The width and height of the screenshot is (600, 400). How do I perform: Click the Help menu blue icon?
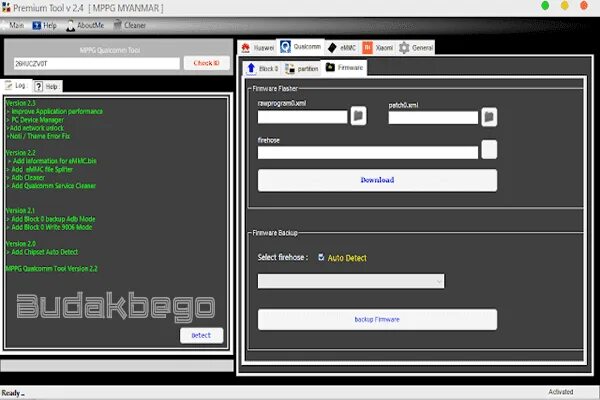point(36,26)
